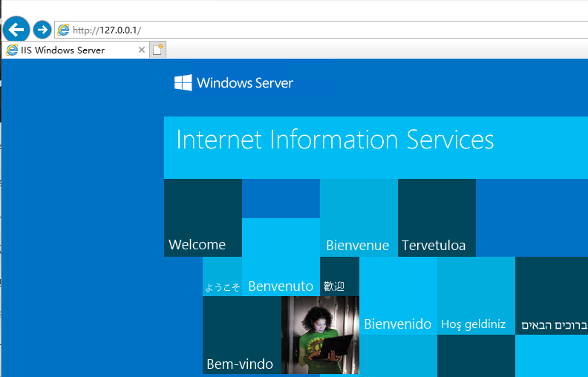Go back with the browser Back arrow
Image resolution: width=588 pixels, height=377 pixels.
pyautogui.click(x=16, y=29)
